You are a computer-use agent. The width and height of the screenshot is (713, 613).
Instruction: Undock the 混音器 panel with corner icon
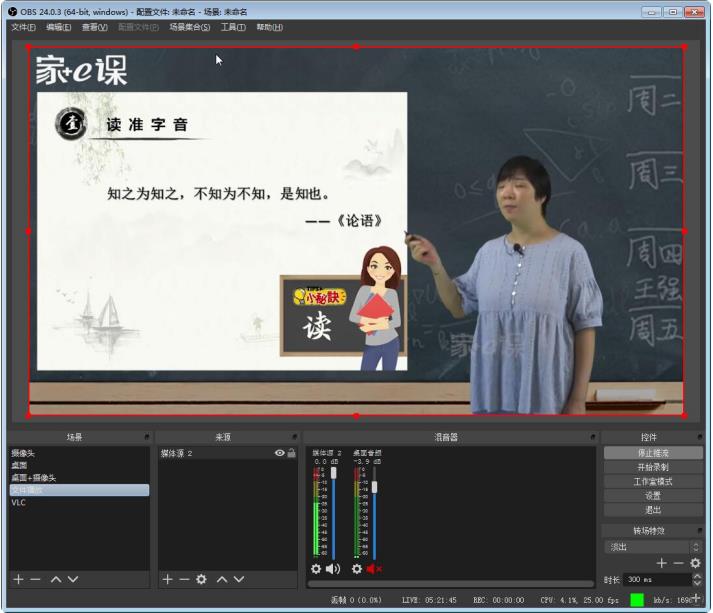tap(595, 438)
